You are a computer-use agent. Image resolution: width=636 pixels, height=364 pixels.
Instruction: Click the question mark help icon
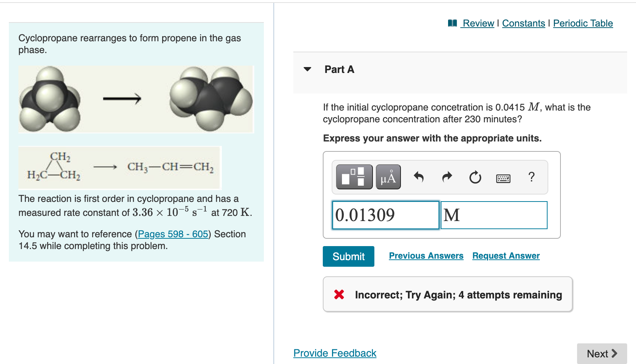tap(532, 177)
